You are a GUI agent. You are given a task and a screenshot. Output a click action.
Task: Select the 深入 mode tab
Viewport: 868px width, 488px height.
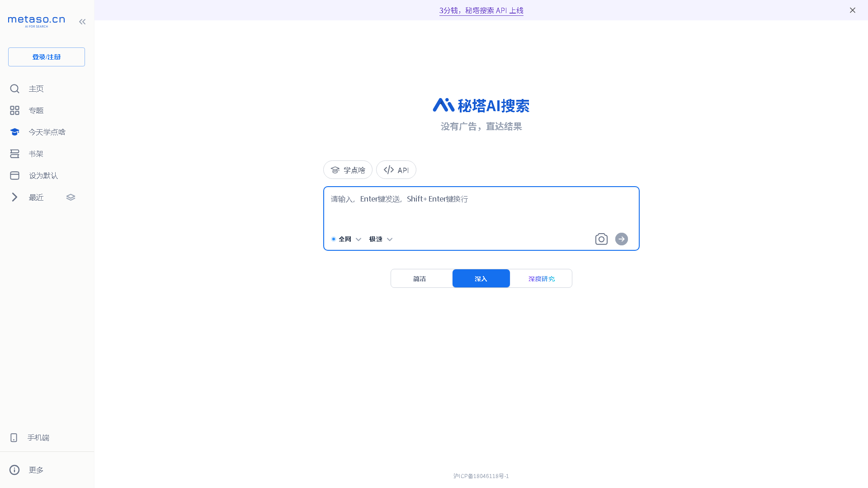pyautogui.click(x=481, y=278)
